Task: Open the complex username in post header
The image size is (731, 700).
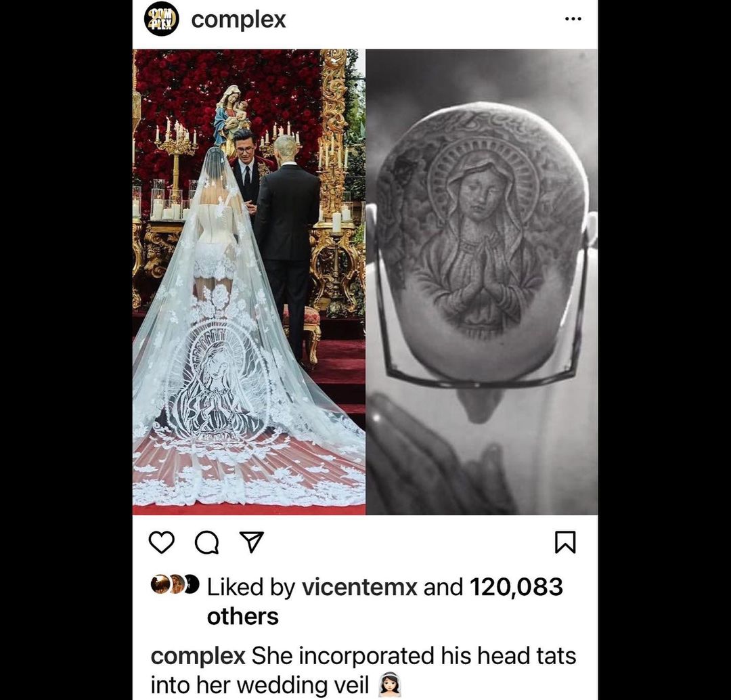Action: 238,20
